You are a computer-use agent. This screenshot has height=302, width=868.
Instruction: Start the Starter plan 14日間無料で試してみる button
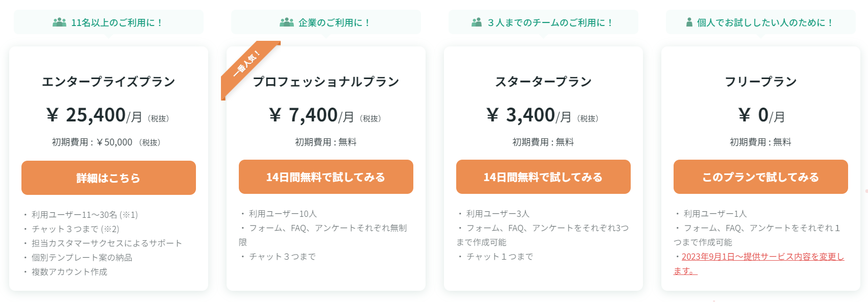pos(543,177)
